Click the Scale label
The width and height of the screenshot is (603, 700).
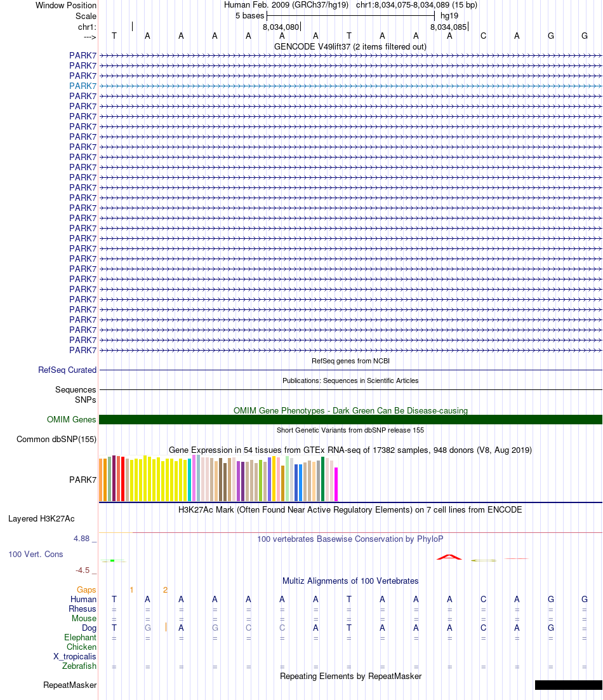point(86,16)
